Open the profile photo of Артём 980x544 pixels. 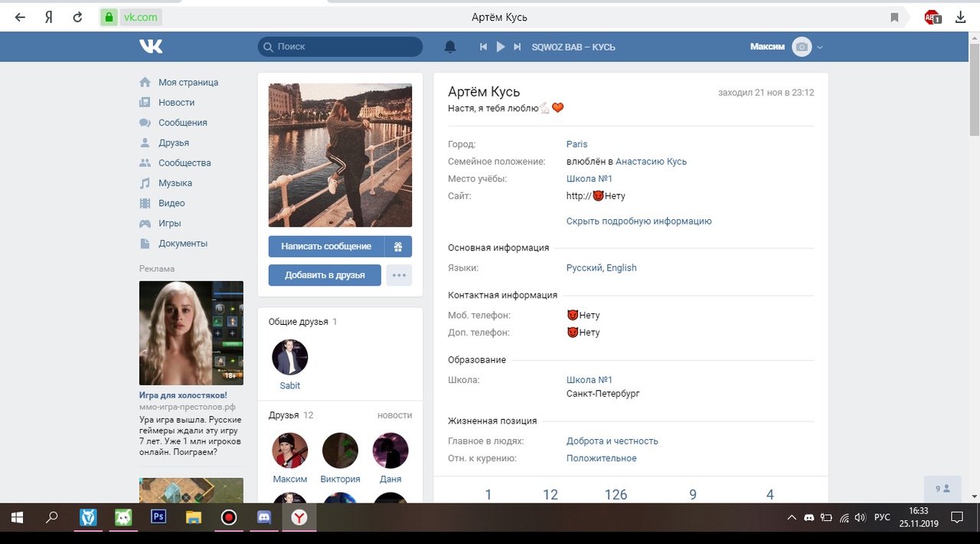pyautogui.click(x=340, y=155)
